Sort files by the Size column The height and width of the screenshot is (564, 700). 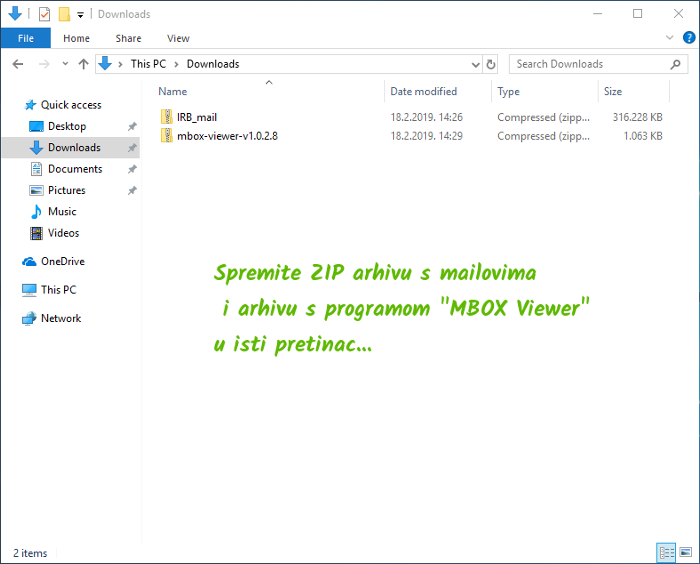point(612,91)
